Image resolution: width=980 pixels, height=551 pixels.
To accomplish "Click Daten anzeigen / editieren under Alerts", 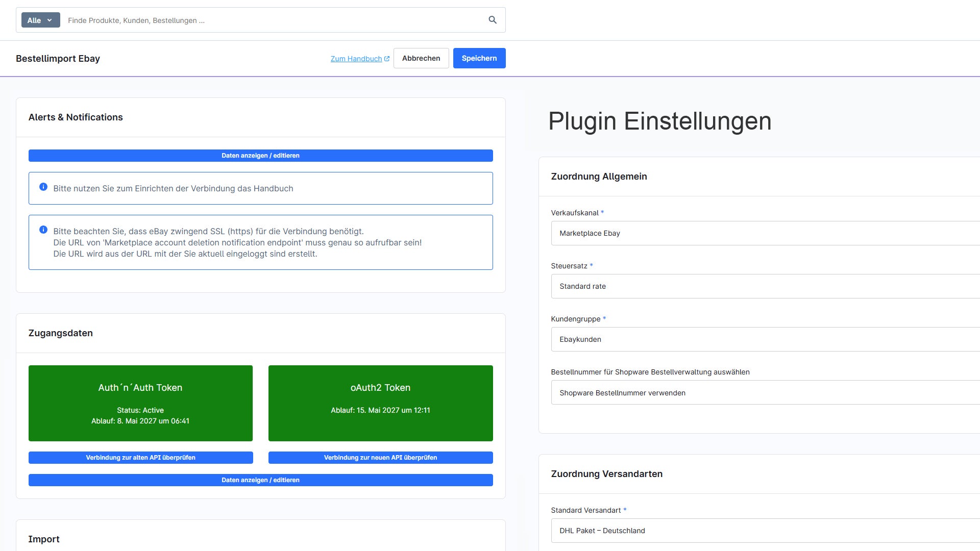I will [x=261, y=156].
